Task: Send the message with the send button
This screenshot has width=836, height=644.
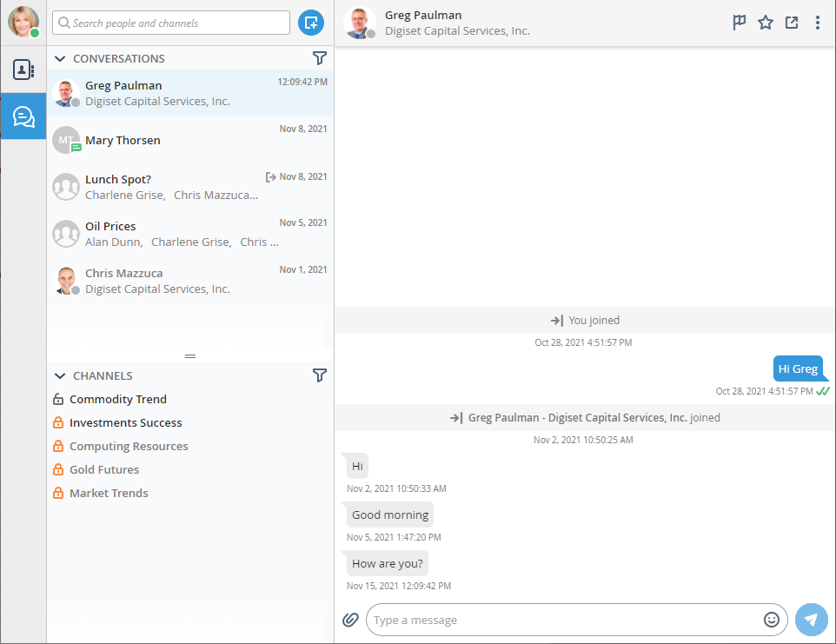Action: tap(811, 620)
